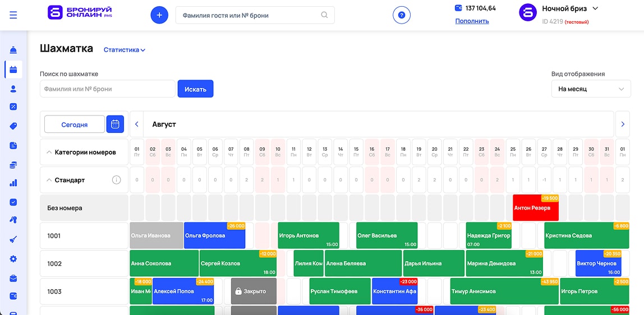Open the wallet sidebar icon
This screenshot has width=644, height=315.
pos(13,296)
